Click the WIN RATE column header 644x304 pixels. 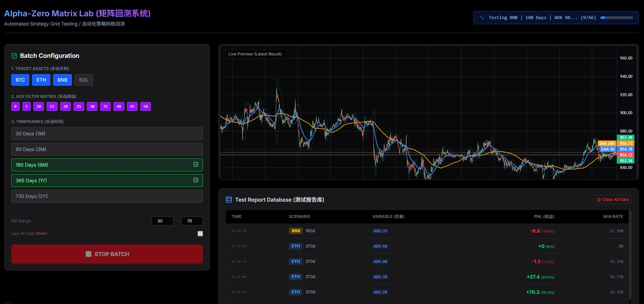[613, 217]
